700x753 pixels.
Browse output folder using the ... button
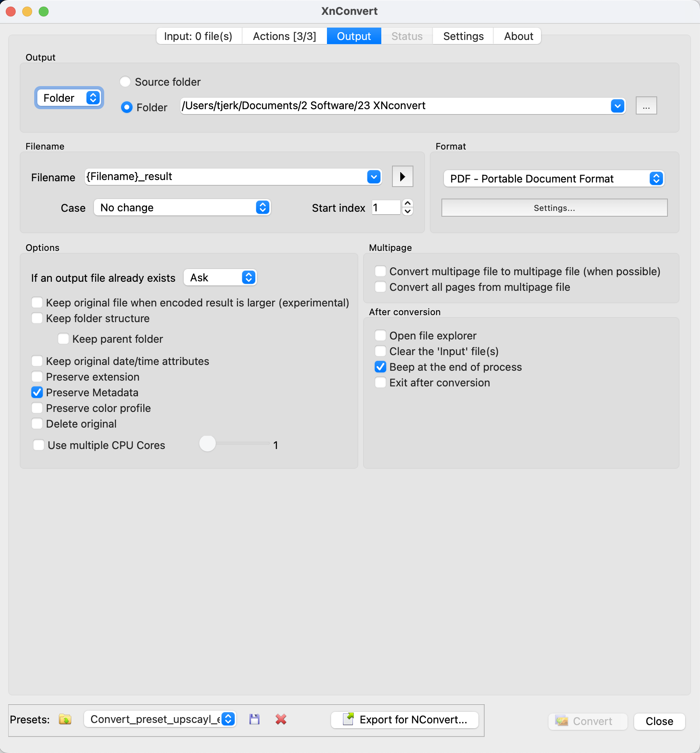646,105
